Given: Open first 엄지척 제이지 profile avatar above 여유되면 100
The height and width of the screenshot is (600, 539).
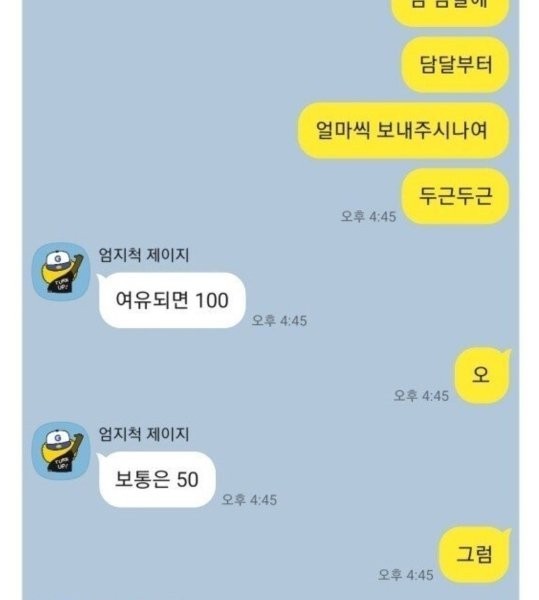Looking at the screenshot, I should tap(61, 271).
